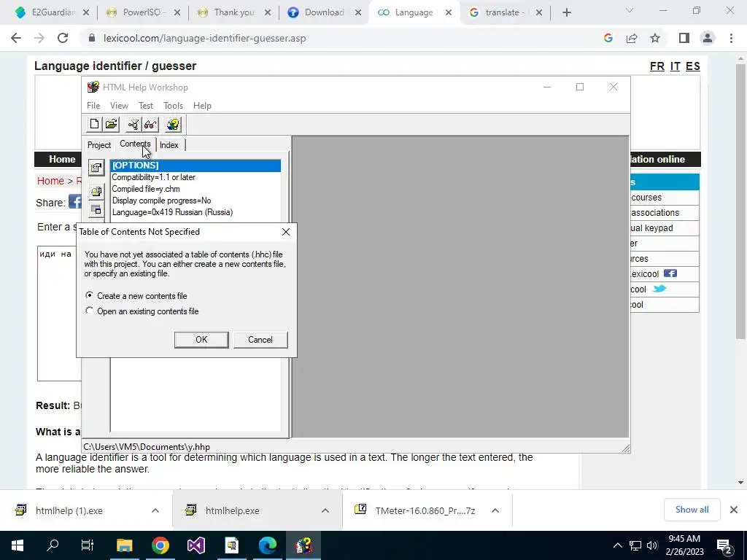Confirm dialog with OK button

point(201,340)
